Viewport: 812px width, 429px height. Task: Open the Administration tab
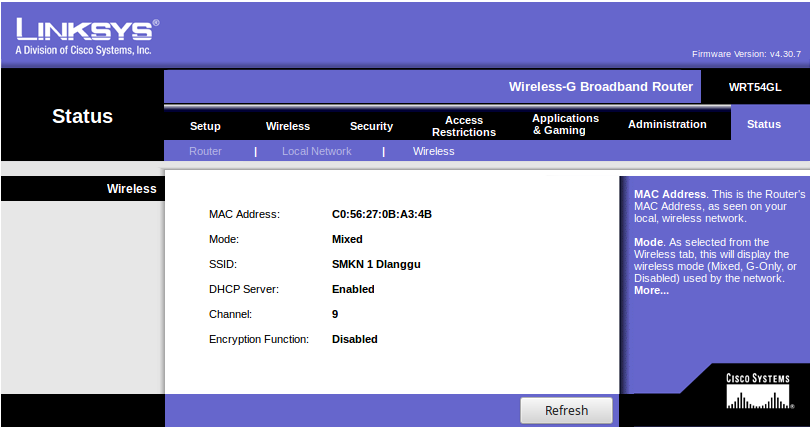(667, 124)
